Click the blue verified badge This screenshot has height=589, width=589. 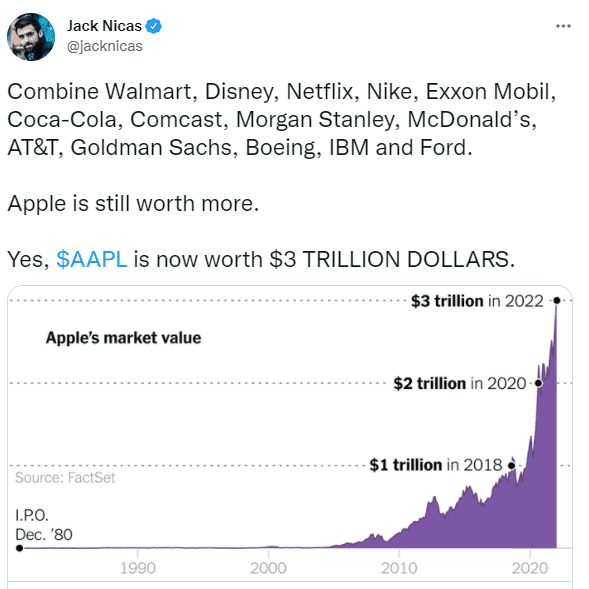[154, 26]
